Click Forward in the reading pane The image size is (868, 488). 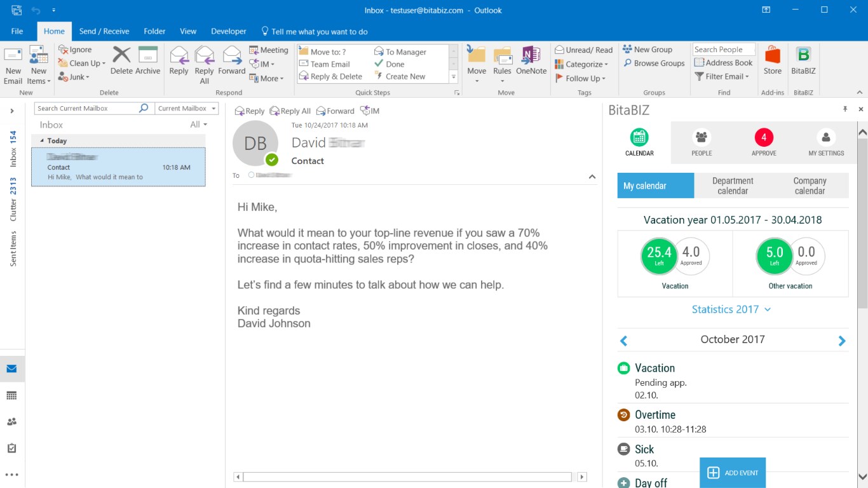335,111
